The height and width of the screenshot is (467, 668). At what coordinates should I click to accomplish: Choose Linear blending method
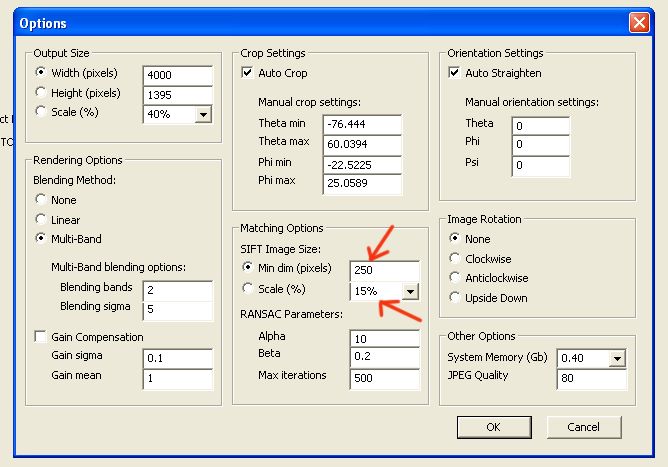click(41, 219)
